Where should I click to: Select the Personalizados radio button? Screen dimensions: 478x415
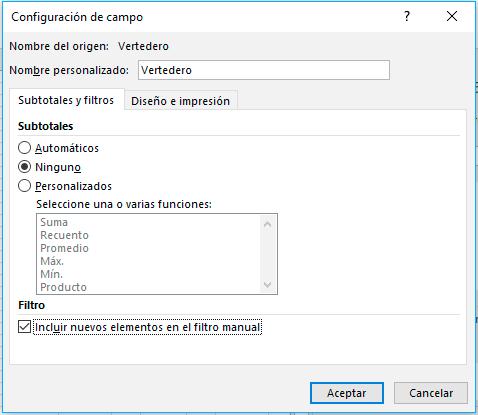[x=24, y=186]
